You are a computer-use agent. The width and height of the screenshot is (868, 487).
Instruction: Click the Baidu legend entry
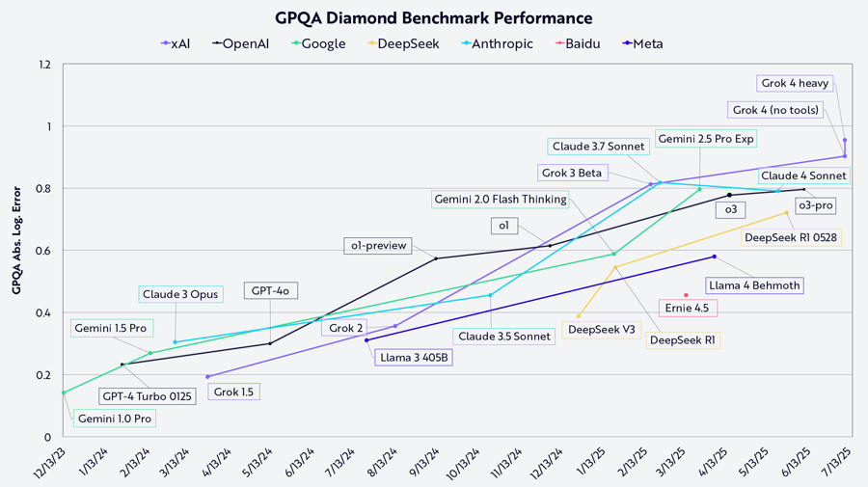click(x=578, y=43)
